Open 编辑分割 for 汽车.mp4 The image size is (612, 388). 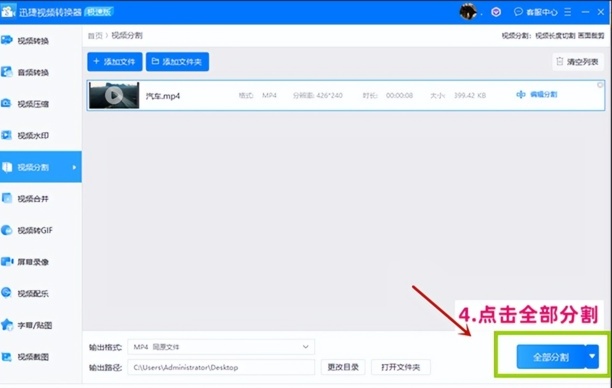[x=537, y=94]
